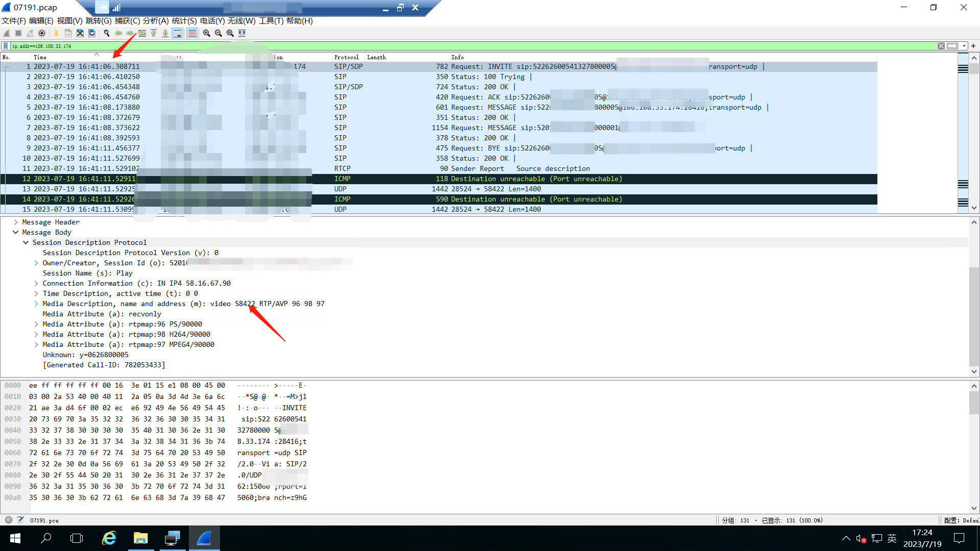
Task: Click the find packet magnifier icon
Action: 107,33
